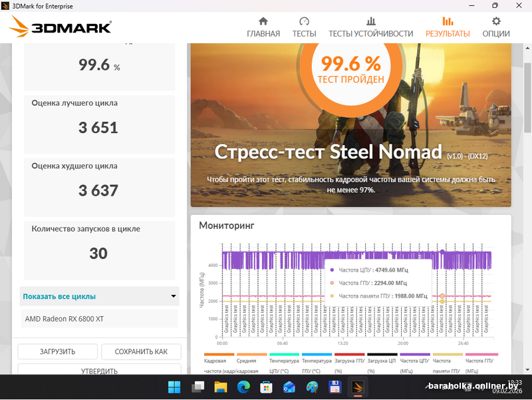Expand the Показать все циклы dropdown
This screenshot has width=532, height=400.
(x=99, y=296)
